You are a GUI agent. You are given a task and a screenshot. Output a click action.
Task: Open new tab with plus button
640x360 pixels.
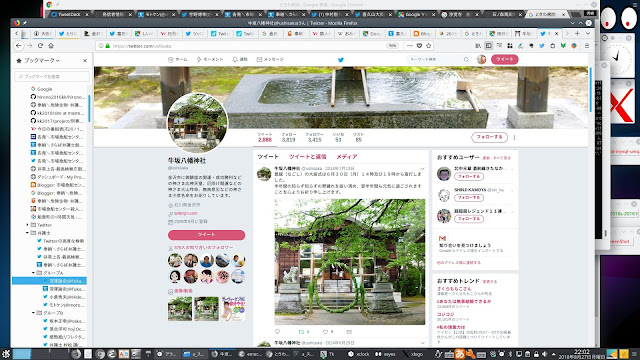click(x=577, y=33)
